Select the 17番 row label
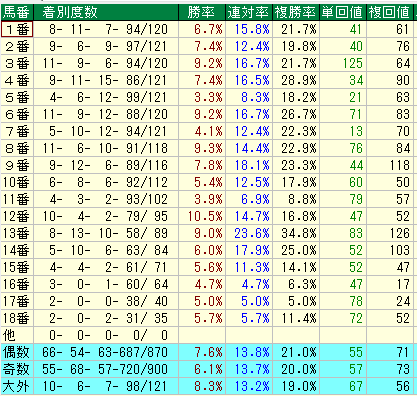 coord(17,301)
